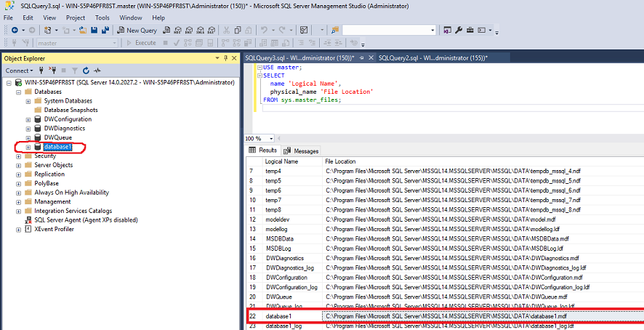Click the Results to Grid icon

coord(275,43)
